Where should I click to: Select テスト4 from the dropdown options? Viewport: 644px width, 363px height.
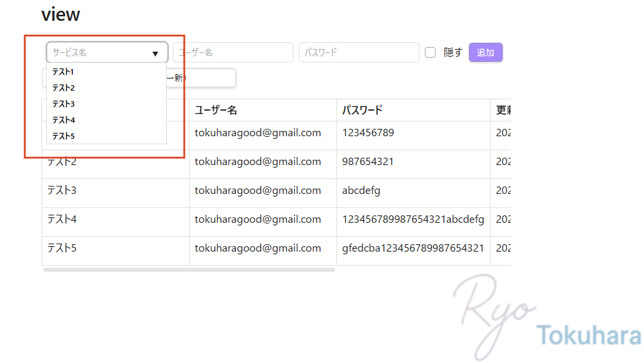coord(64,120)
